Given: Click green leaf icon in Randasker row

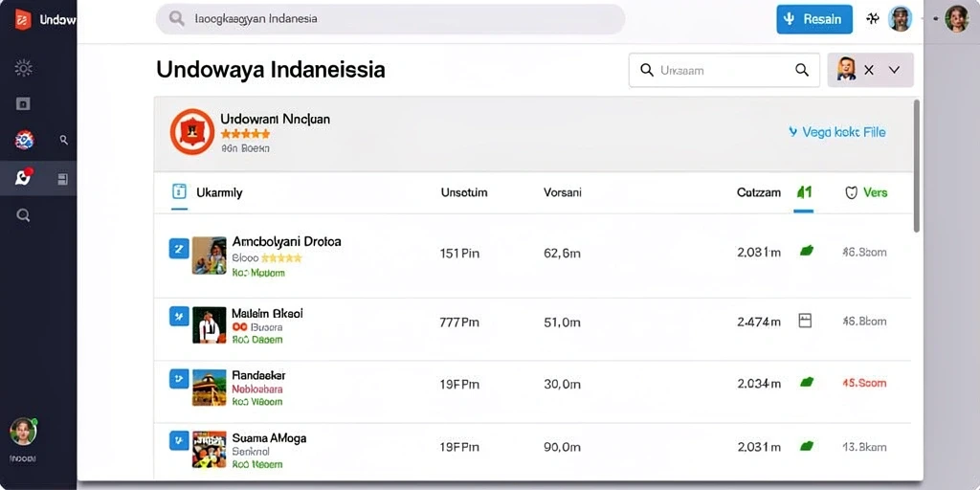Looking at the screenshot, I should [807, 382].
